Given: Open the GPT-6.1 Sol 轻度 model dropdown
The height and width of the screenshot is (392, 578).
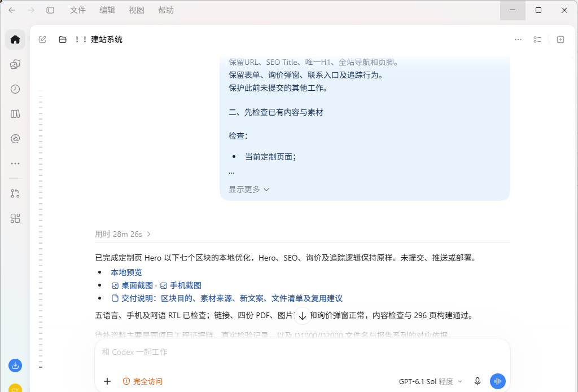Looking at the screenshot, I should pyautogui.click(x=430, y=381).
